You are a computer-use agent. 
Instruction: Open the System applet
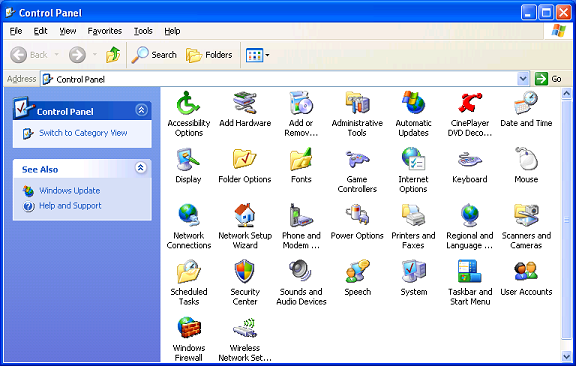coord(413,272)
